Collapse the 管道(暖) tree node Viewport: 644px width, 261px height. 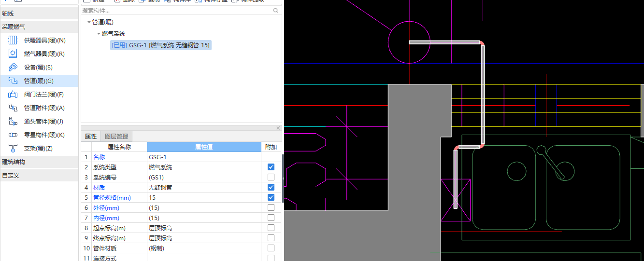tap(89, 22)
